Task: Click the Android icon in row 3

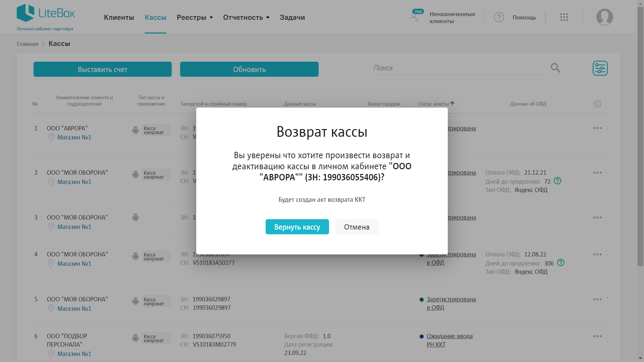Action: coord(136,218)
